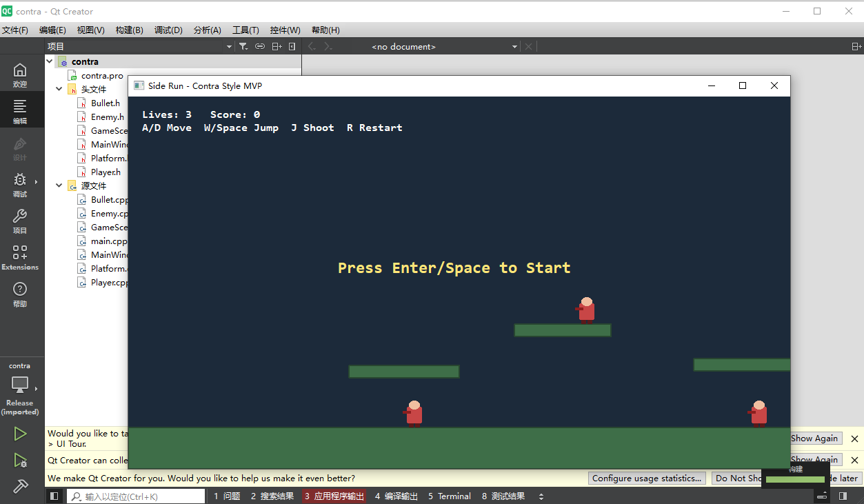
Task: Click the green Run button
Action: point(20,434)
